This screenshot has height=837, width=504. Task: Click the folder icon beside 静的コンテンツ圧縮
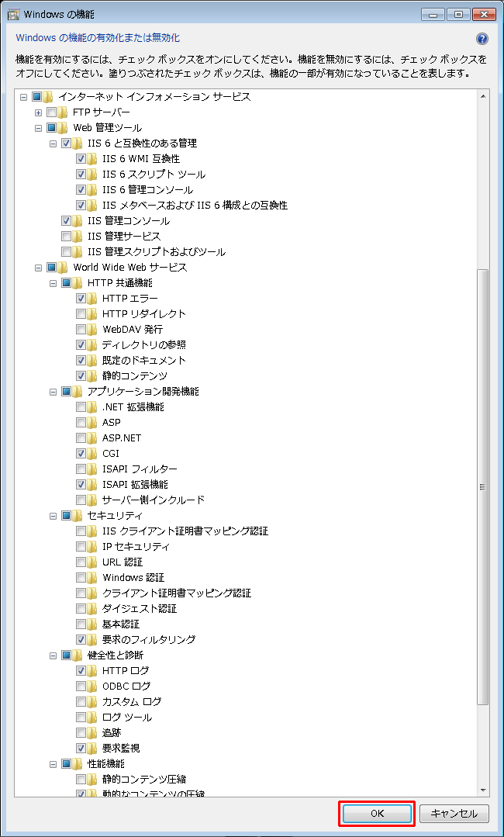click(x=92, y=779)
